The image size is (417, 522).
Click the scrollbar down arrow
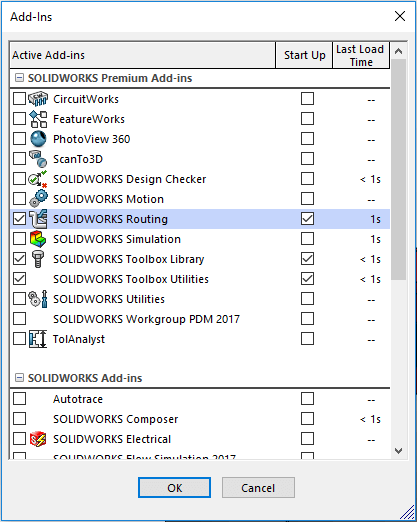(398, 451)
